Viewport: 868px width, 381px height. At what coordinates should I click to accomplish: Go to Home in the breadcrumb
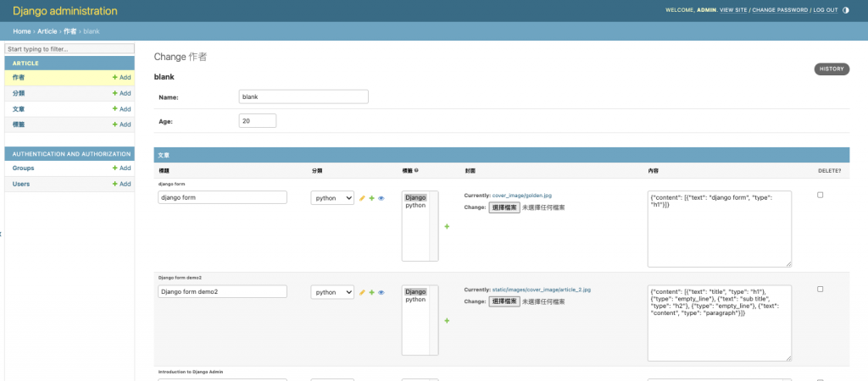[22, 31]
